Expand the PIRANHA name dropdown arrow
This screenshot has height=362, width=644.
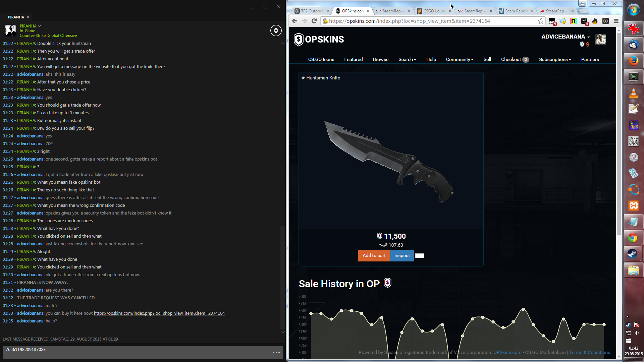tap(40, 26)
